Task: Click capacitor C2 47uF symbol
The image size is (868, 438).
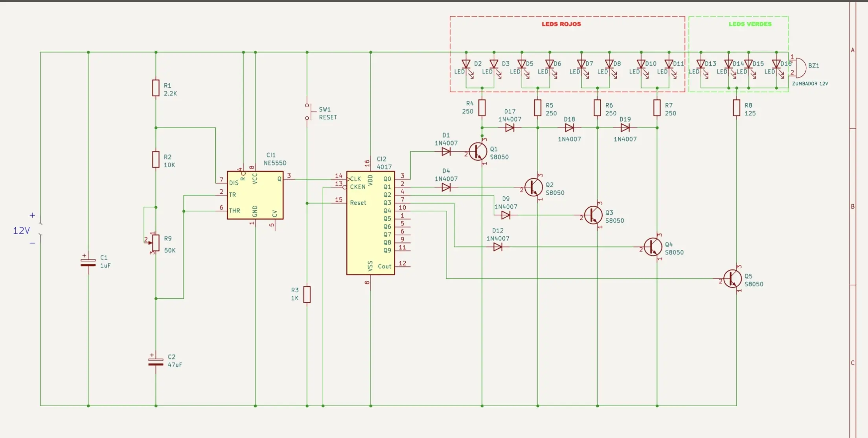Action: 156,361
